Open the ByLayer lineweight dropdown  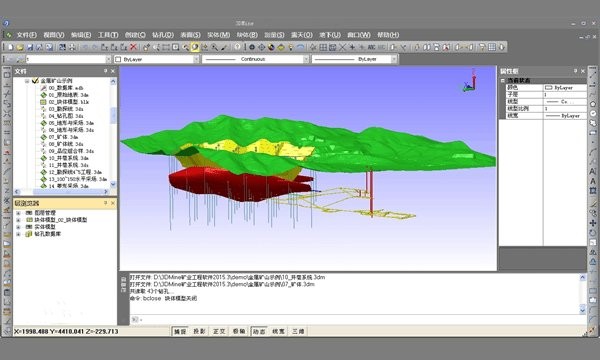tap(394, 59)
